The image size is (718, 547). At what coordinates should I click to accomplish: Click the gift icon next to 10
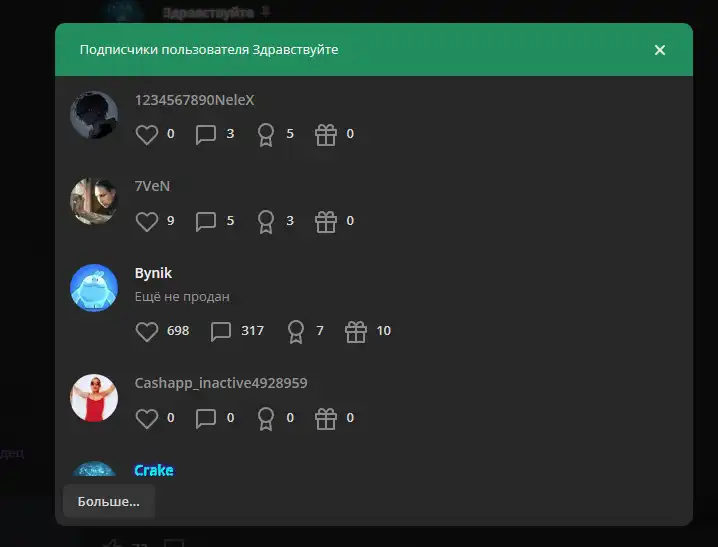[x=356, y=331]
